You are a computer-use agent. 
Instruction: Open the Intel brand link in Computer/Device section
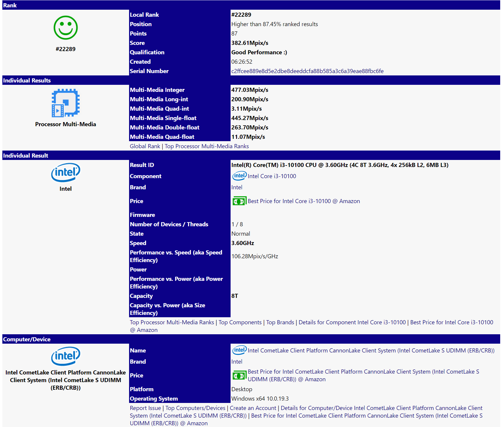point(237,362)
